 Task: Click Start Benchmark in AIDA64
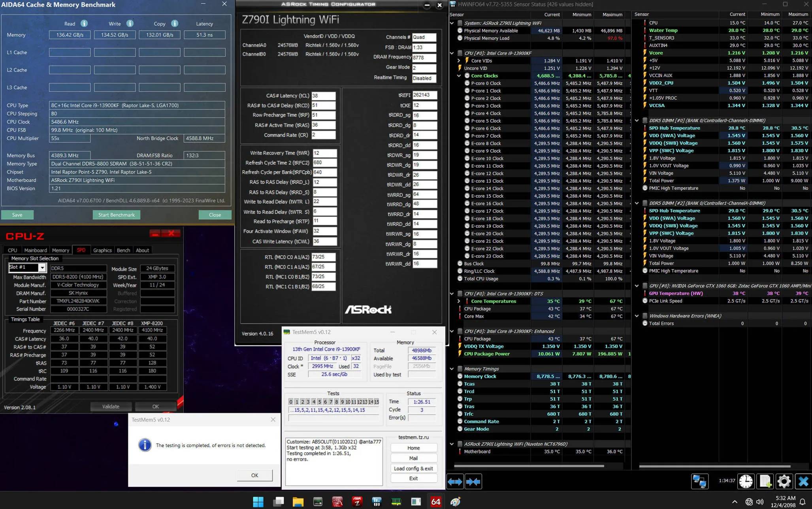click(x=116, y=215)
